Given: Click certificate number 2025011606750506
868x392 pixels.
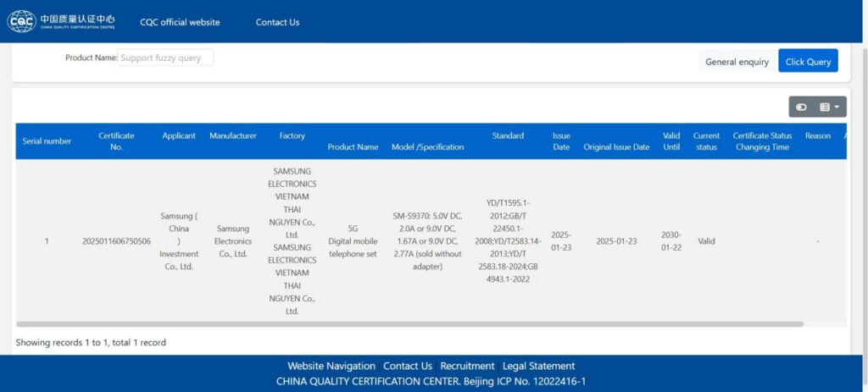Looking at the screenshot, I should [116, 241].
